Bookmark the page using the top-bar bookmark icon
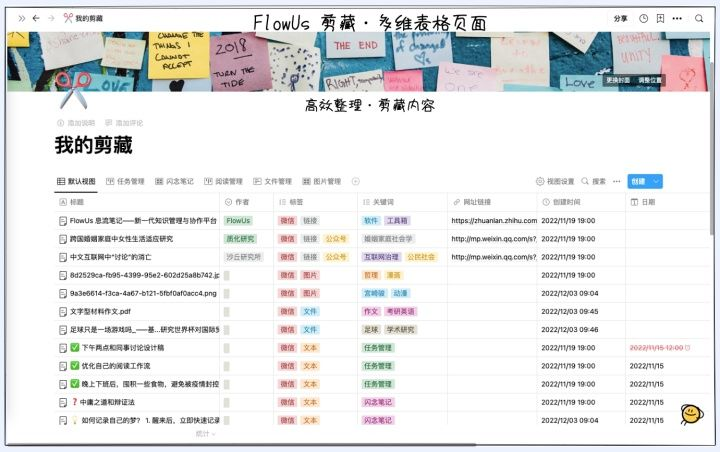Screen dimensions: 720x452 point(660,18)
